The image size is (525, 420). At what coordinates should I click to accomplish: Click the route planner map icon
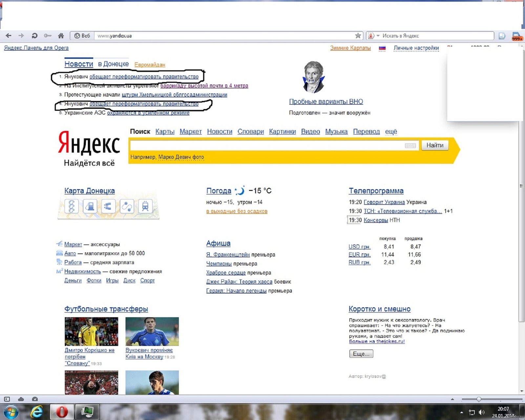click(x=127, y=206)
